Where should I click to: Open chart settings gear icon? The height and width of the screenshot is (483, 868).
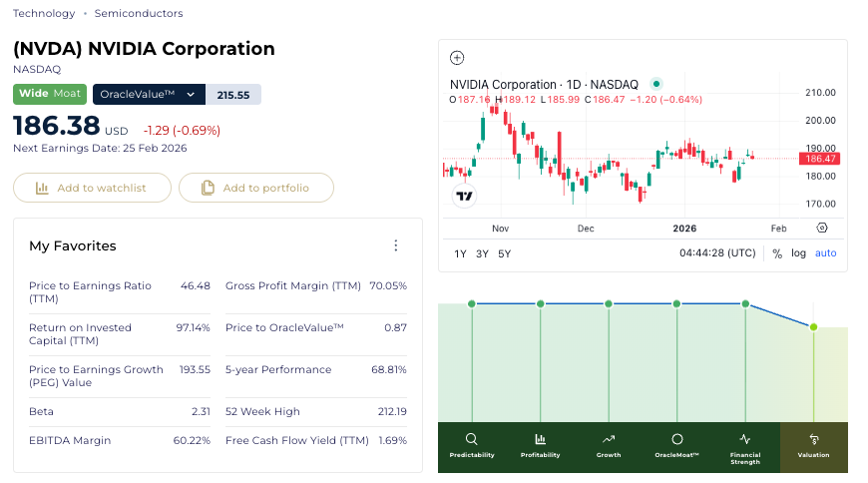point(822,229)
